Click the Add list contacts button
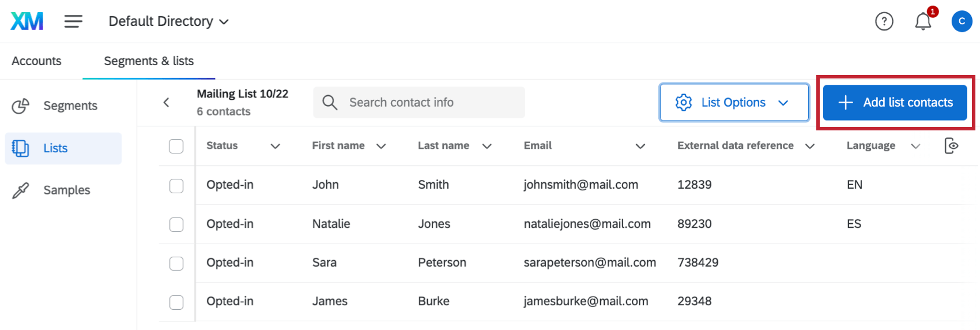The height and width of the screenshot is (330, 980). pos(895,103)
